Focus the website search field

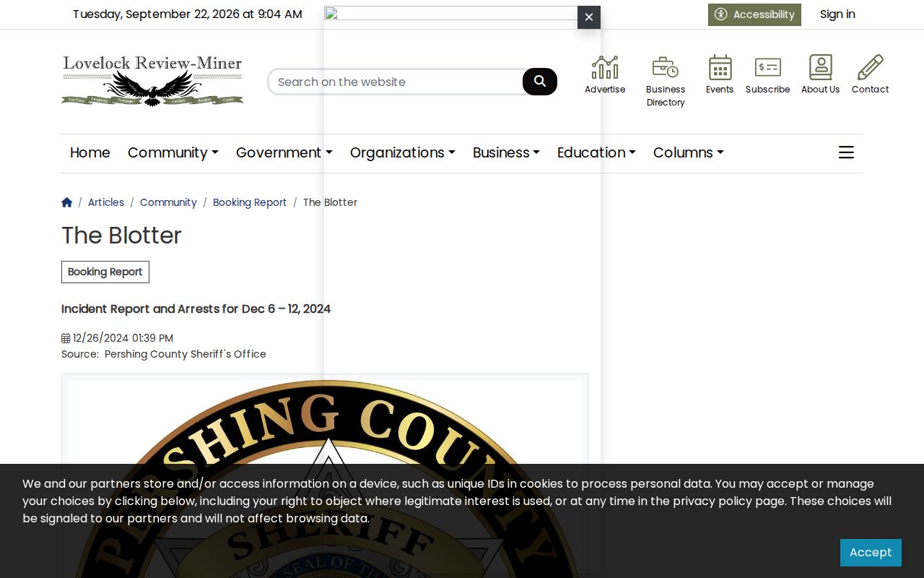pyautogui.click(x=396, y=82)
